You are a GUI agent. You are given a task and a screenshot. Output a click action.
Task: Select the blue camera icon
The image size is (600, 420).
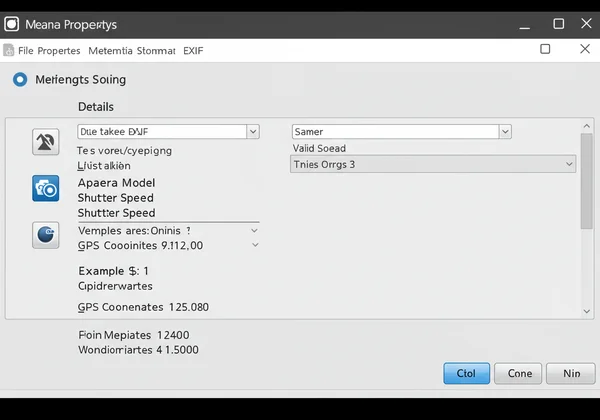click(x=45, y=188)
